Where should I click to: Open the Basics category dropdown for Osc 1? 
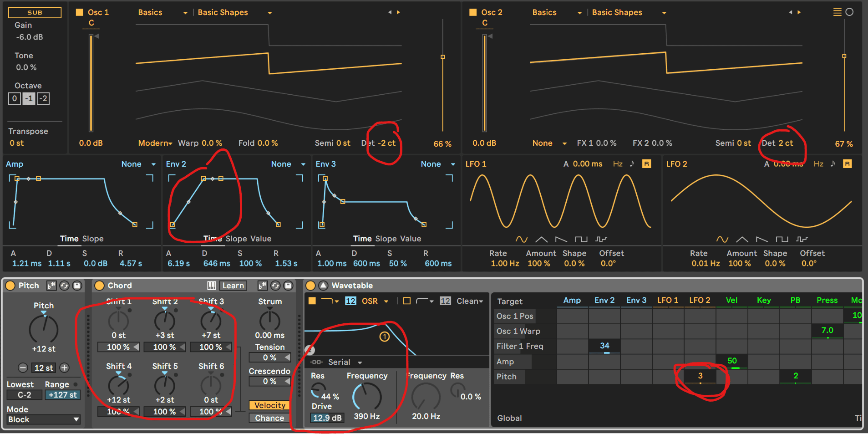162,12
